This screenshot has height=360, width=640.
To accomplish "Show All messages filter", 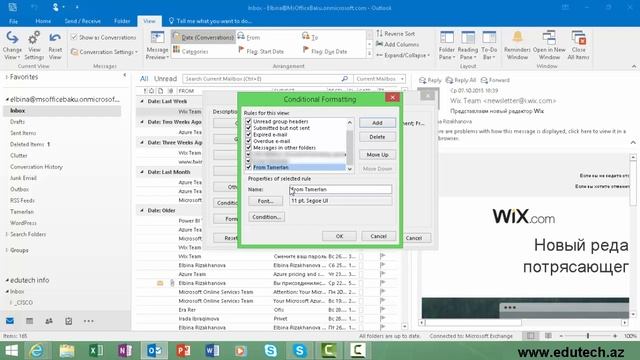I will pos(144,78).
